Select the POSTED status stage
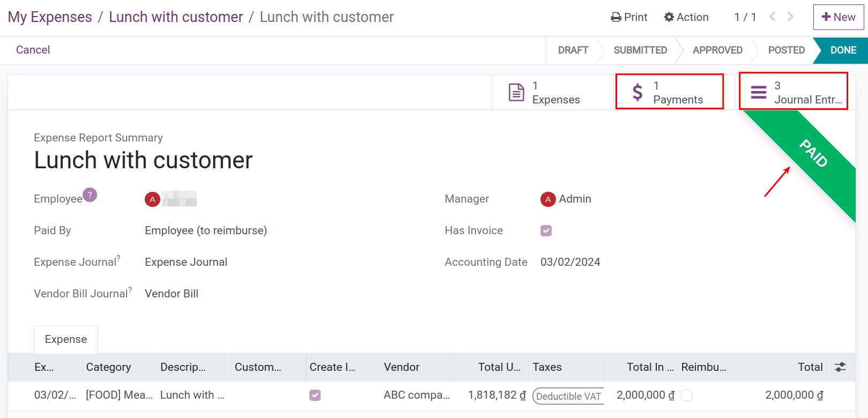 click(786, 50)
